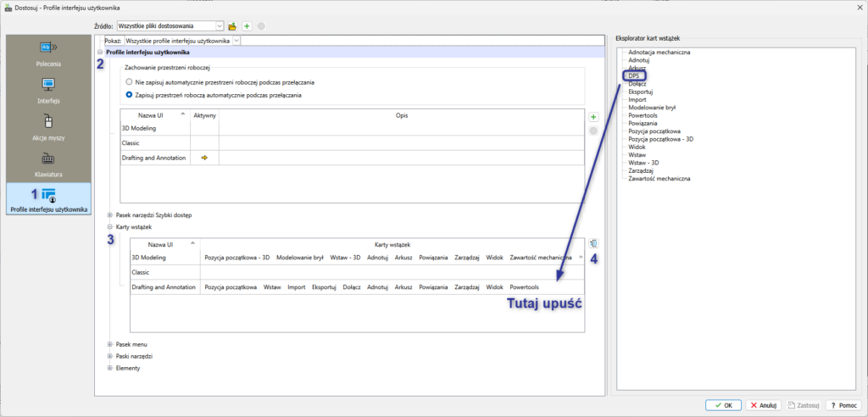Open the Polecenia section icon
Image resolution: width=868 pixels, height=417 pixels.
pos(47,49)
